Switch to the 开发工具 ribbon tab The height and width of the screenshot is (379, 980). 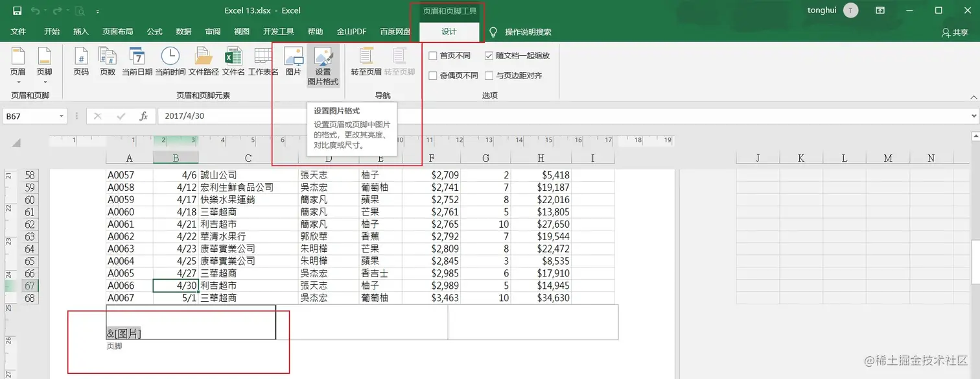click(x=279, y=32)
